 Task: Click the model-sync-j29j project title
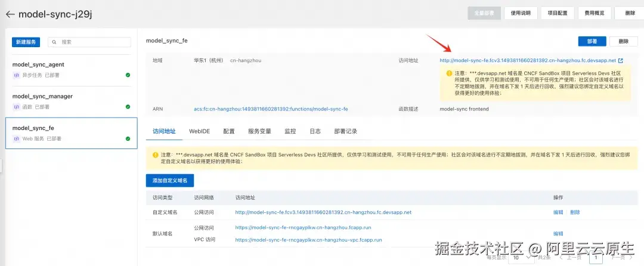pyautogui.click(x=55, y=14)
